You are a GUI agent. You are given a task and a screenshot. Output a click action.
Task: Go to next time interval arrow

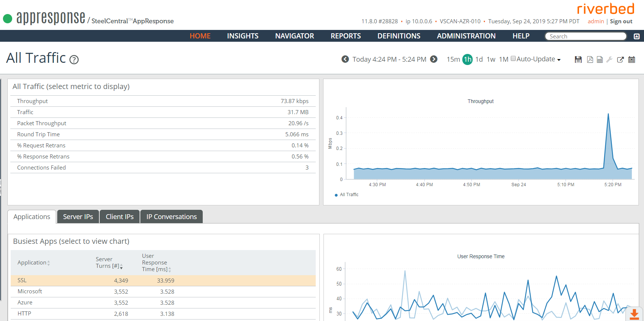point(434,59)
